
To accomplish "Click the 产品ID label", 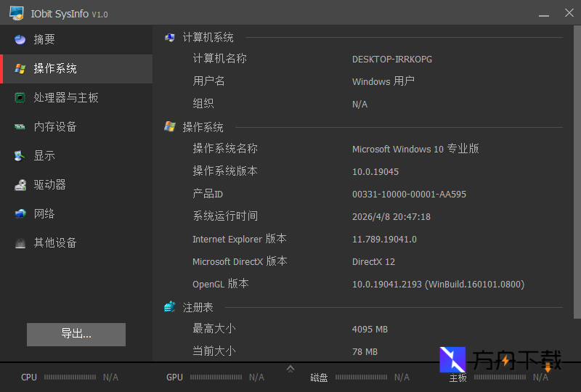I will pyautogui.click(x=208, y=193).
